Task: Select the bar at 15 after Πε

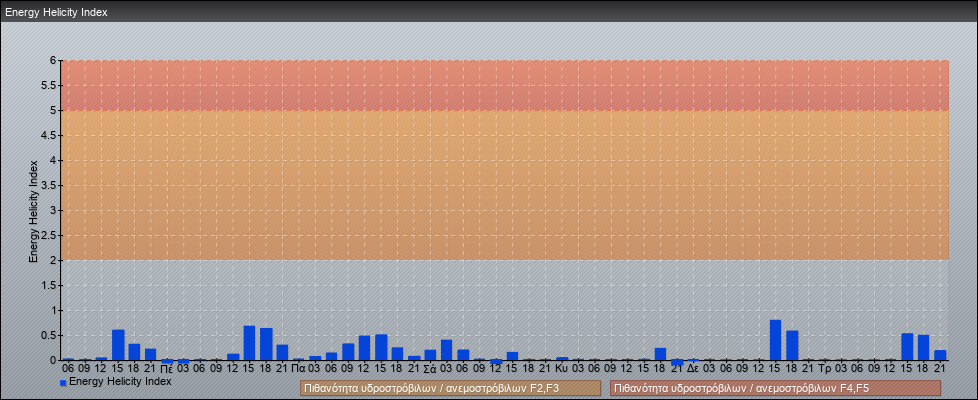Action: tap(249, 343)
